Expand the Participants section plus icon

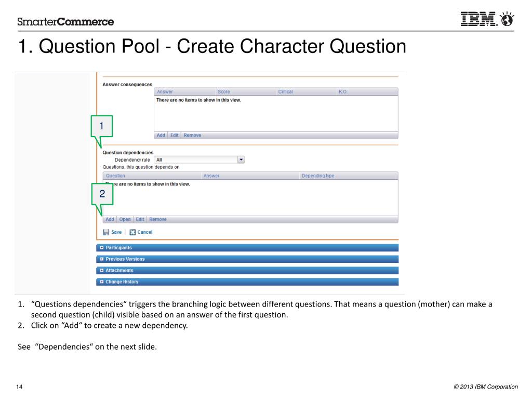pos(101,248)
